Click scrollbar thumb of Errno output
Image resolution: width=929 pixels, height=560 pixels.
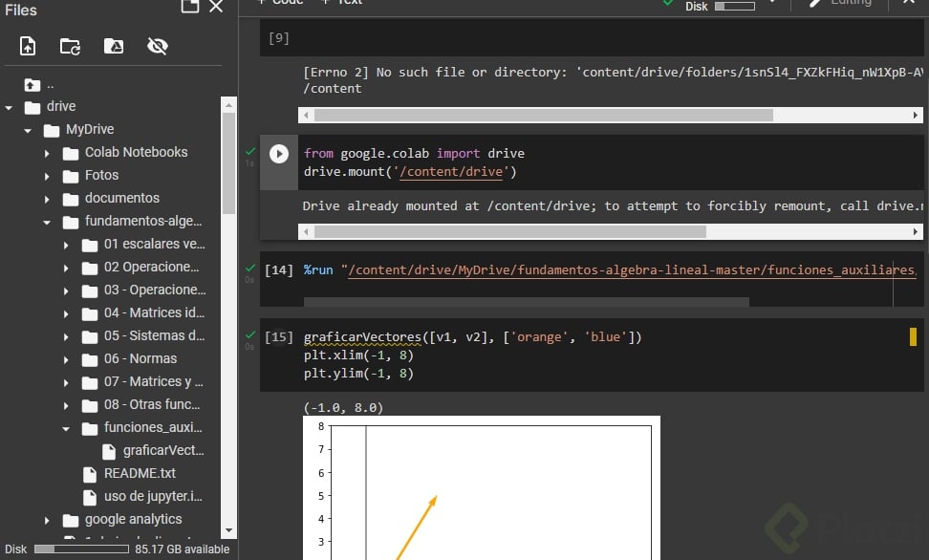click(x=544, y=115)
